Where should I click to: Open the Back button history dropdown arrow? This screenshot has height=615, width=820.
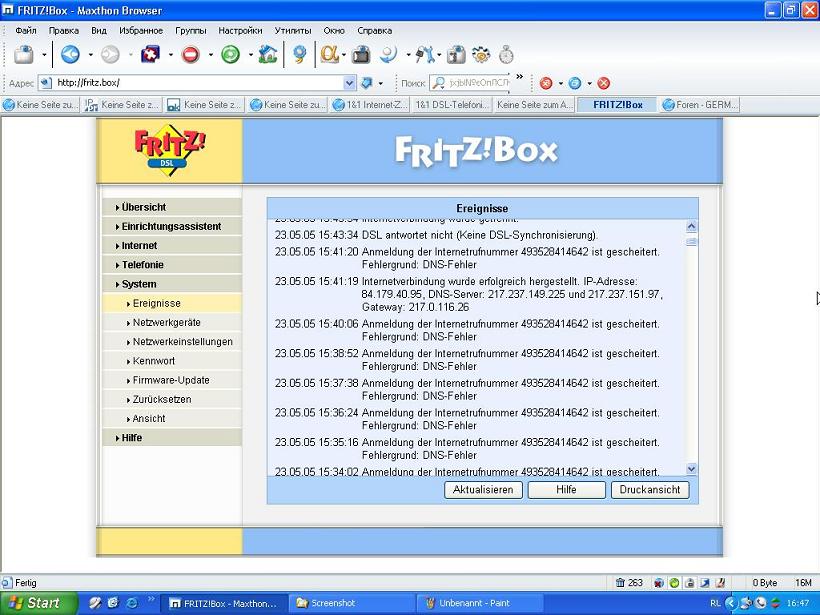90,54
